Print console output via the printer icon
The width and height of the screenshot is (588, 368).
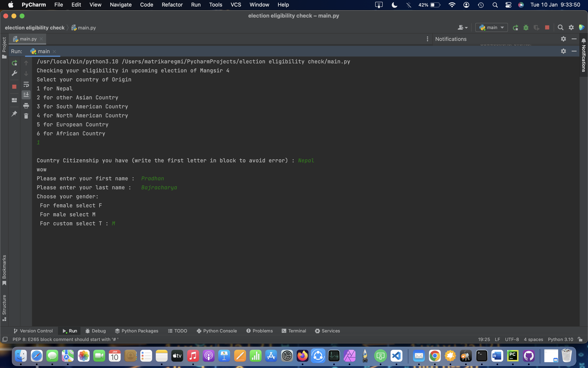pyautogui.click(x=26, y=105)
